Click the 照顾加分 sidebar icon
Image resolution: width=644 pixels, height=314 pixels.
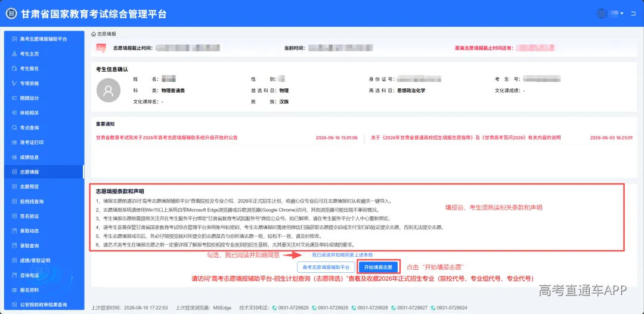tap(14, 98)
